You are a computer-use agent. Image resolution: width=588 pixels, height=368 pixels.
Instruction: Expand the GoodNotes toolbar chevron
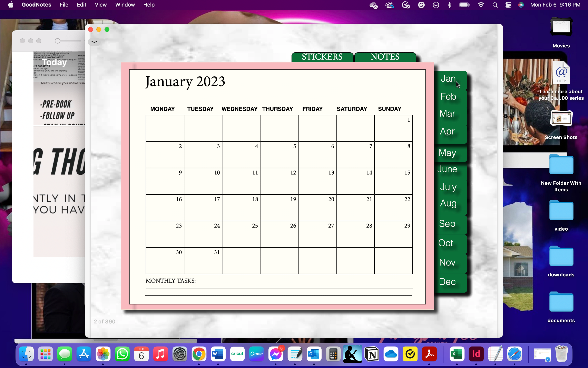94,42
